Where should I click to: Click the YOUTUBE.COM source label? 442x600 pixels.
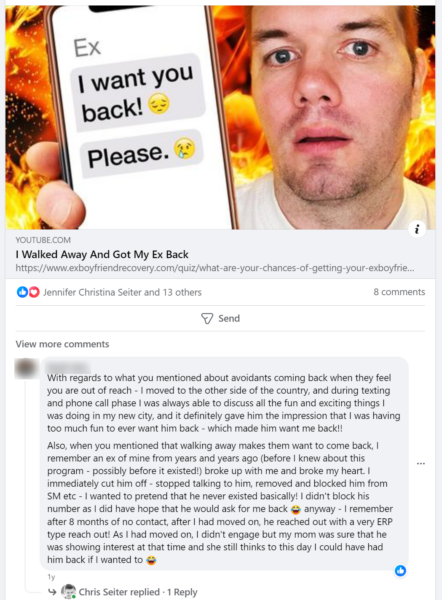click(x=43, y=240)
